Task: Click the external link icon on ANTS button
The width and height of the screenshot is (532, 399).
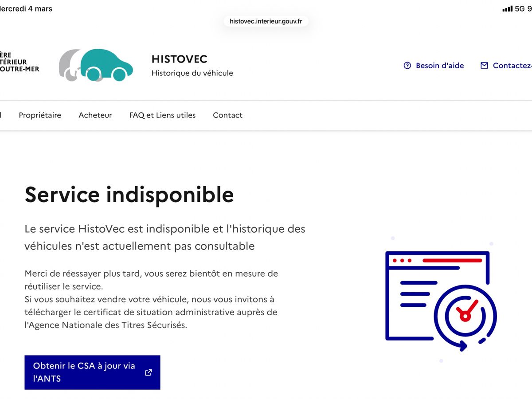Action: tap(149, 372)
